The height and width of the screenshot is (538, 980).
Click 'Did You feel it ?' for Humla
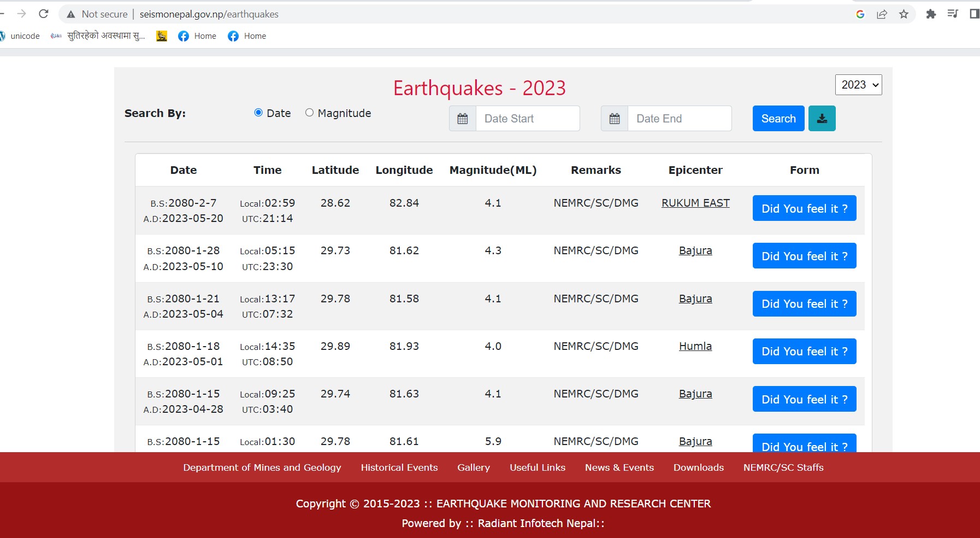pyautogui.click(x=804, y=352)
